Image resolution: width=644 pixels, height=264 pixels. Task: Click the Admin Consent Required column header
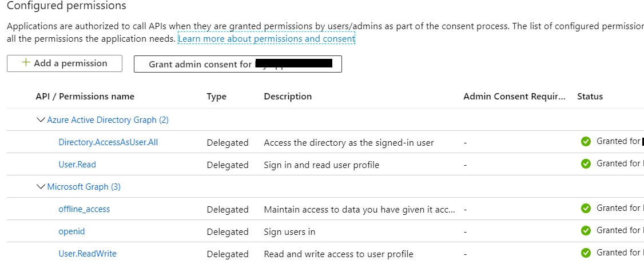click(514, 97)
